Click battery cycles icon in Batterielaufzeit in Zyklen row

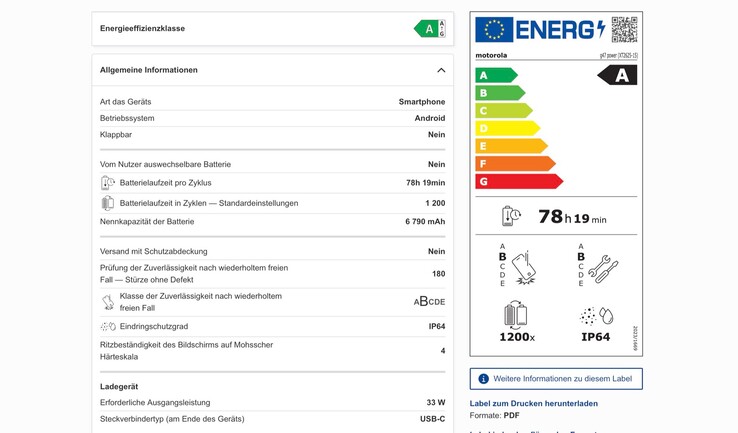[107, 203]
